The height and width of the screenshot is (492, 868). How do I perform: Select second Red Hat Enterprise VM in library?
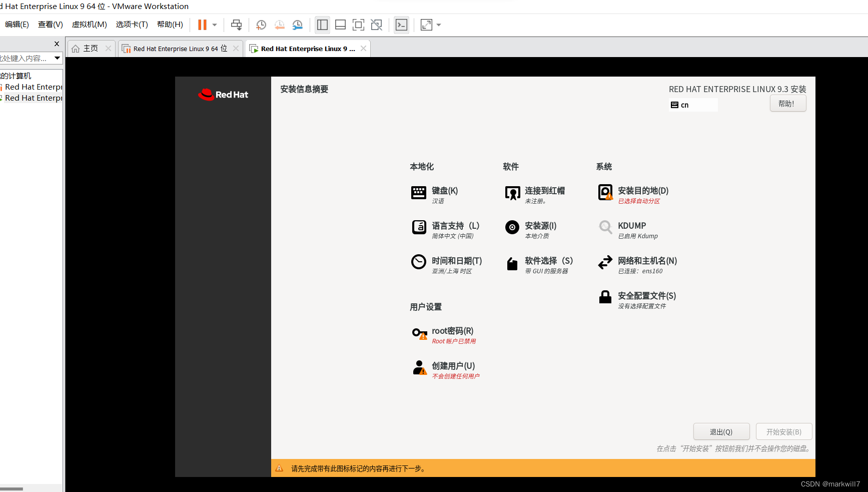(32, 98)
